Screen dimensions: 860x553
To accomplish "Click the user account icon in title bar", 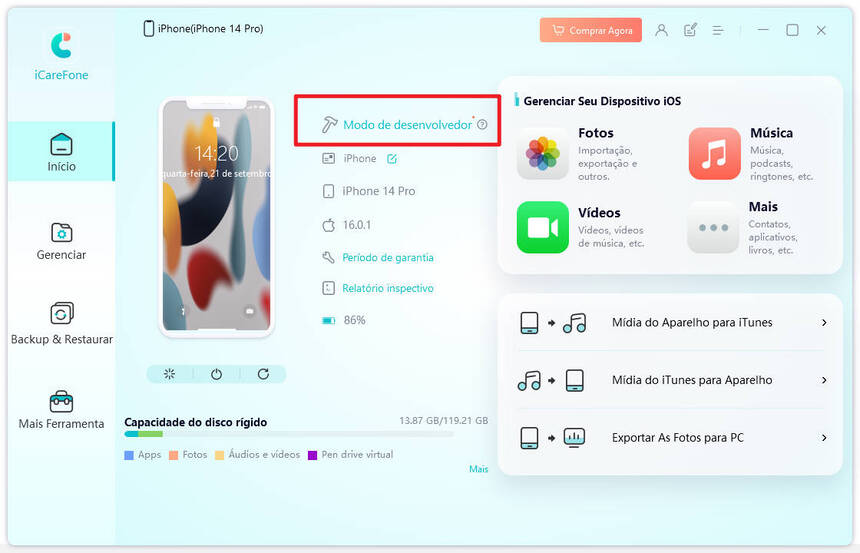I will click(x=661, y=30).
